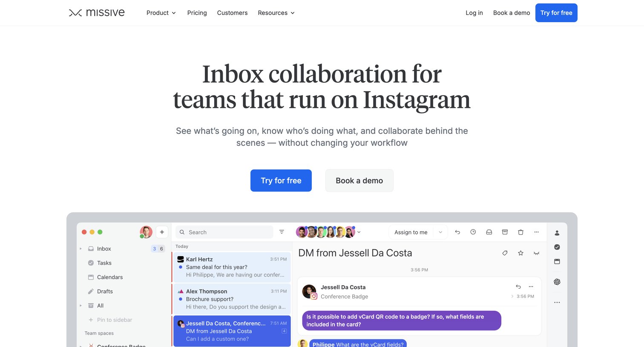Viewport: 644px width, 347px height.
Task: Open the Customers page
Action: pos(232,13)
